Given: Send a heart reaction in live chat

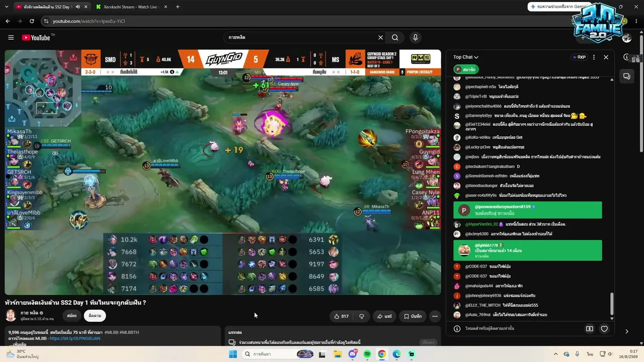Looking at the screenshot, I should point(604,329).
